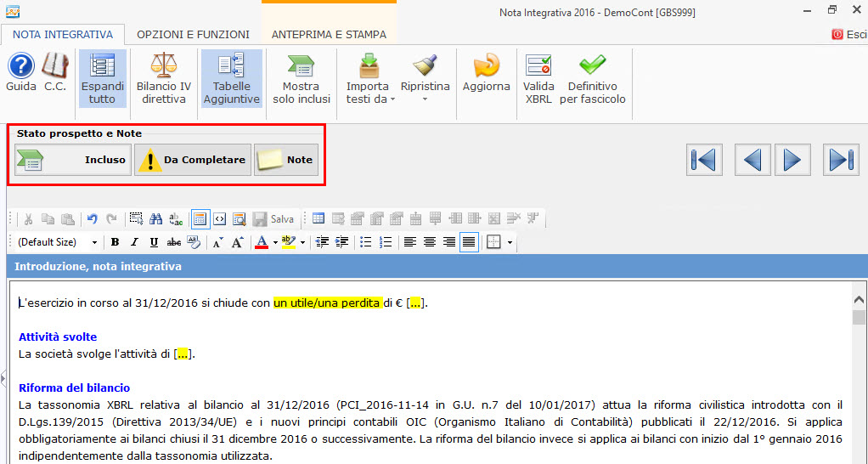Viewport: 868px width, 464px height.
Task: Center align text
Action: [430, 242]
